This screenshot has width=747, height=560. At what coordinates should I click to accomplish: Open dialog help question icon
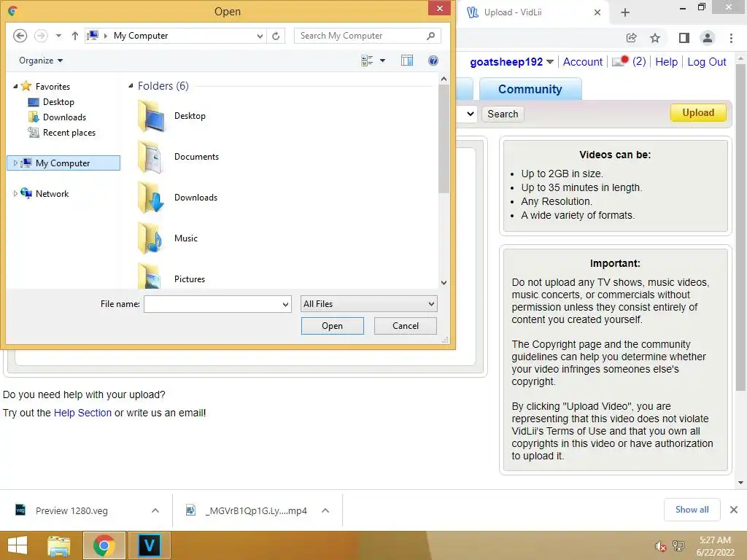coord(433,61)
